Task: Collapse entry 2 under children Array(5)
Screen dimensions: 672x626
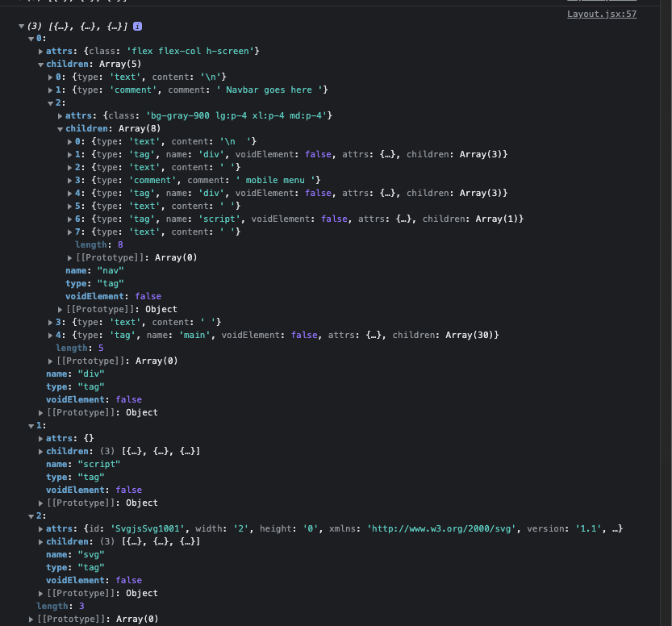Action: pos(50,103)
